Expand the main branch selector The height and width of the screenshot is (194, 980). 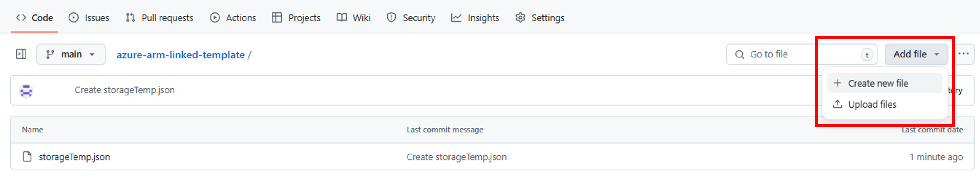click(x=71, y=54)
